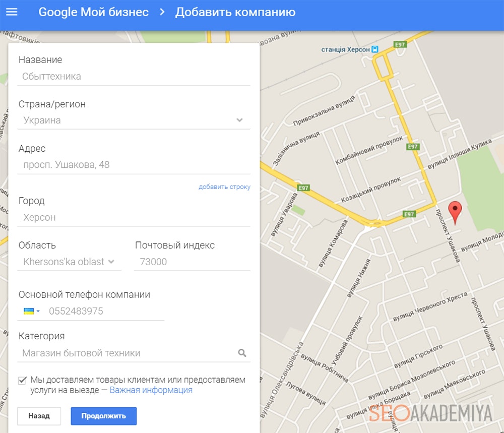Viewport: 504px width, 433px height.
Task: Open the Khersons'ka oblast region dropdown
Action: point(69,262)
